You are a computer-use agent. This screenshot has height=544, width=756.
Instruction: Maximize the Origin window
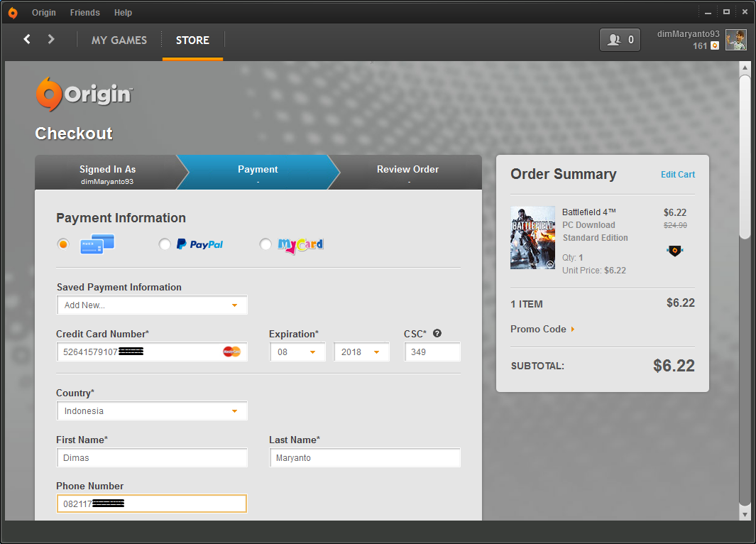click(x=727, y=12)
